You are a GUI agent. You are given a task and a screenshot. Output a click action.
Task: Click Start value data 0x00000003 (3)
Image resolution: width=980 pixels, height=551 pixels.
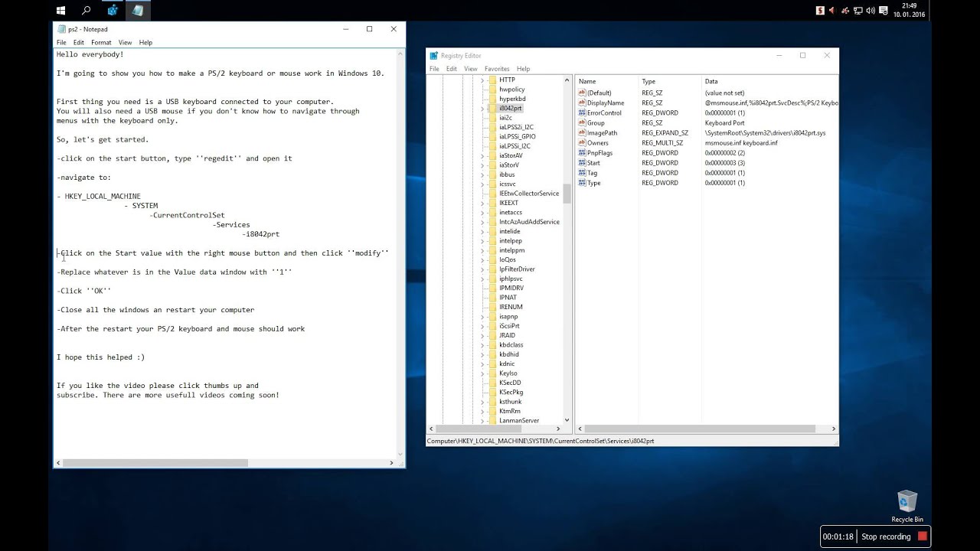click(725, 163)
